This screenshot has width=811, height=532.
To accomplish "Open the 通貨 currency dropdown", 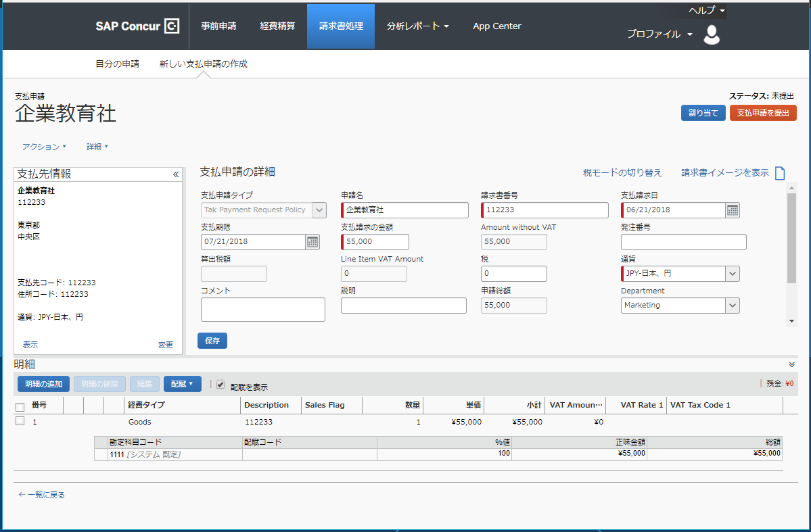I will (x=732, y=274).
